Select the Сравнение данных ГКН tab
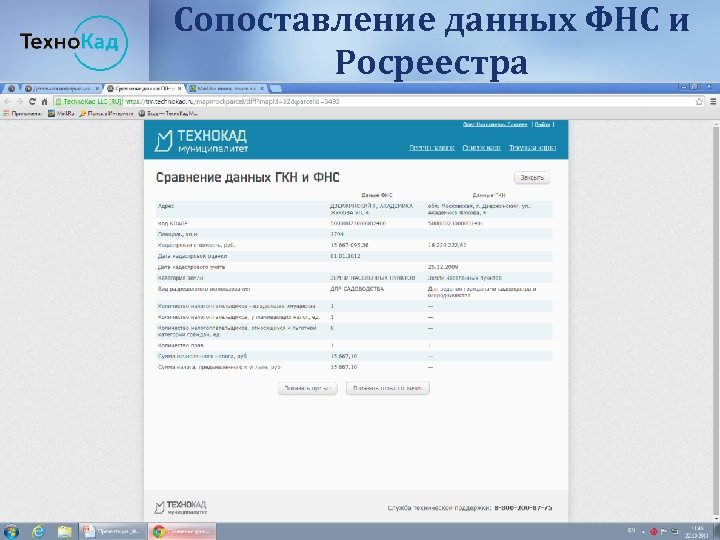The image size is (720, 540). (x=144, y=88)
